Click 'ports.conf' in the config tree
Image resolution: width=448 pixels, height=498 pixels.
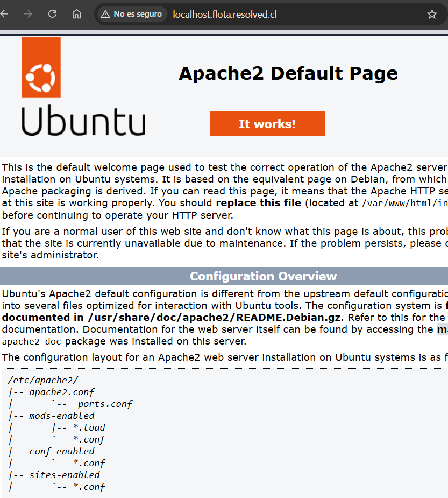(x=105, y=404)
